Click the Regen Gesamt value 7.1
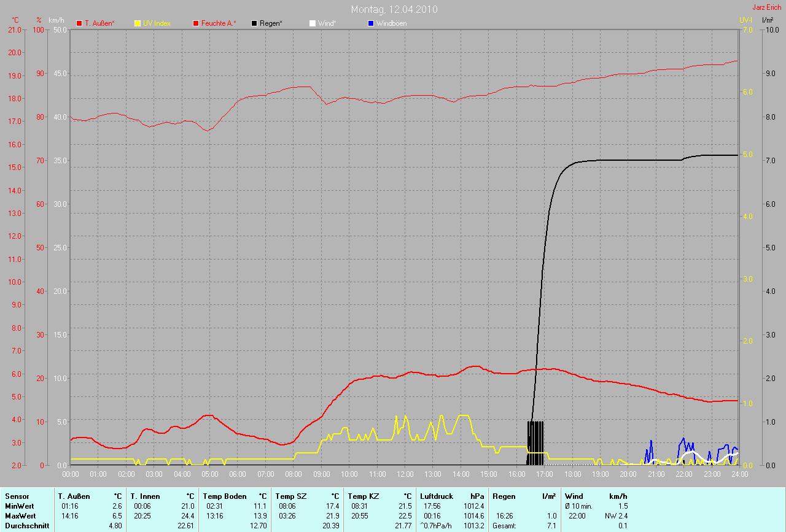This screenshot has width=786, height=532. pyautogui.click(x=551, y=526)
